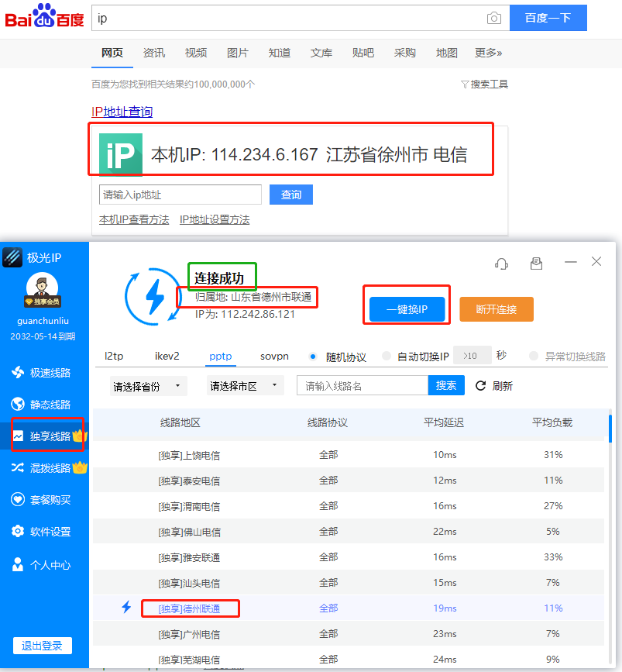Screen dimensions: 622x672
Task: Select [独享]佛山电信 route row
Action: click(x=349, y=532)
